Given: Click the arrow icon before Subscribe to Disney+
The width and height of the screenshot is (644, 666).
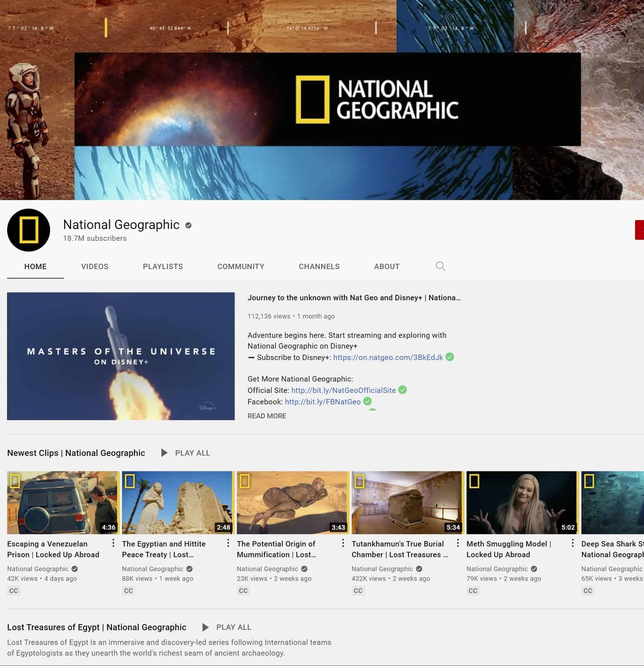Looking at the screenshot, I should point(251,357).
